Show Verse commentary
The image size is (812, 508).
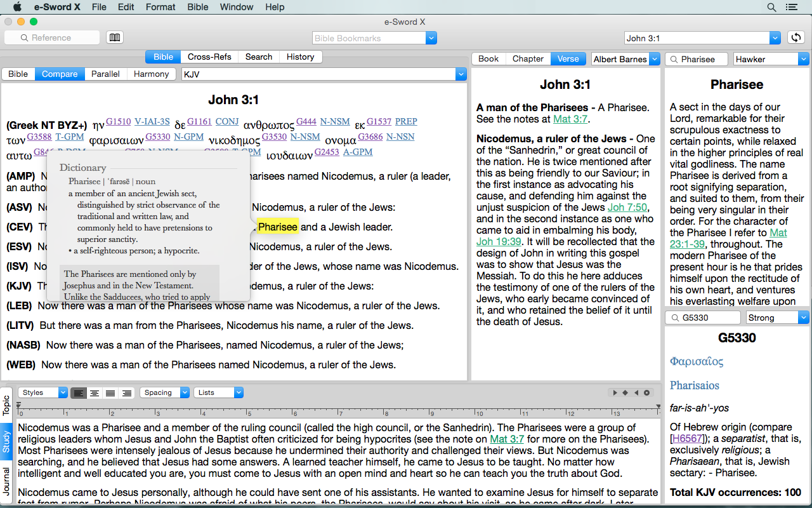click(x=568, y=58)
